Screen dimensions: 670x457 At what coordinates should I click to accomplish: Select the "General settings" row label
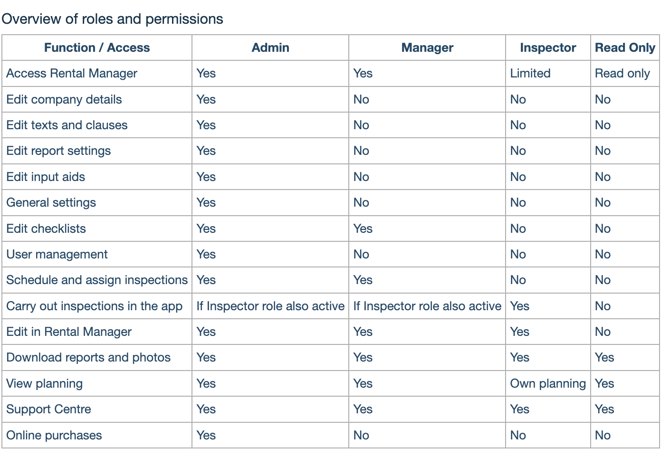click(x=51, y=202)
